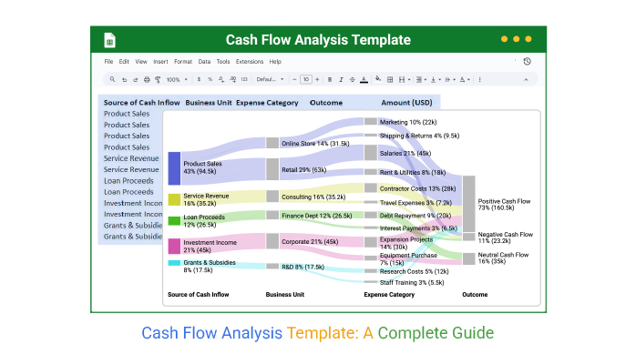Click the increase font size plus button
The height and width of the screenshot is (364, 636).
tap(317, 79)
